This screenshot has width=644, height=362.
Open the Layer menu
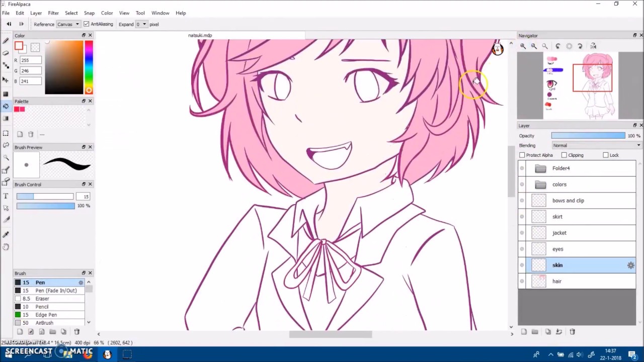pos(36,13)
